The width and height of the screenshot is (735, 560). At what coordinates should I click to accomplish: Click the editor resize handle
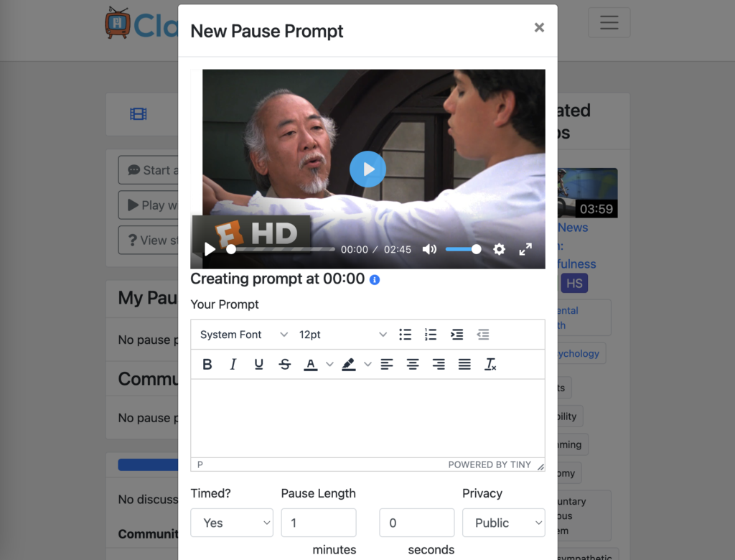(x=540, y=466)
